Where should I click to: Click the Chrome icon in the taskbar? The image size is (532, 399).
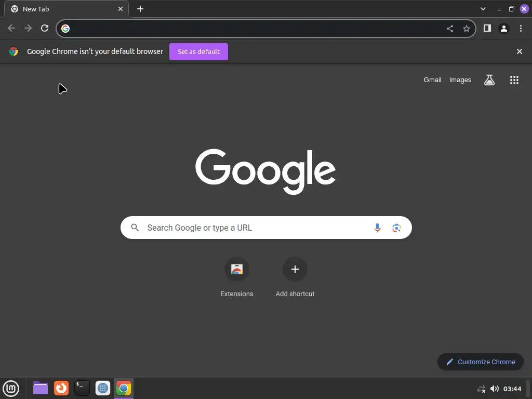coord(124,388)
